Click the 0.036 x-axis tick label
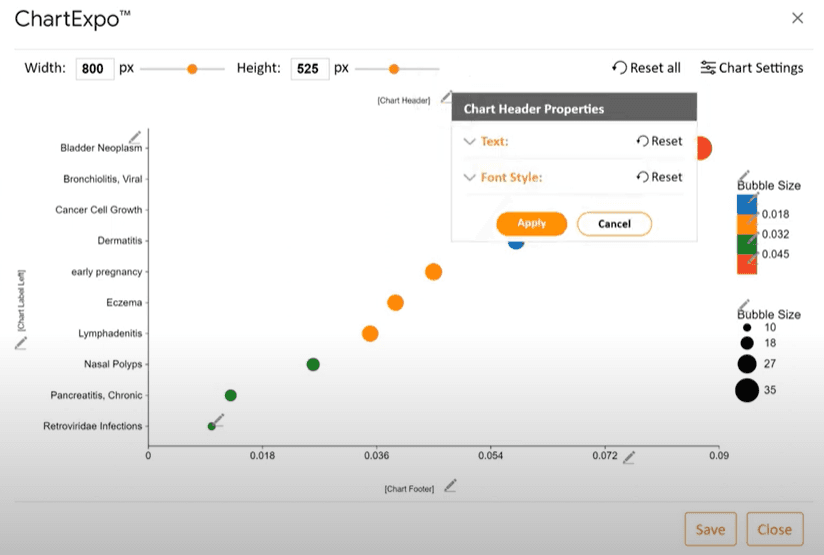This screenshot has height=555, width=824. coord(376,456)
